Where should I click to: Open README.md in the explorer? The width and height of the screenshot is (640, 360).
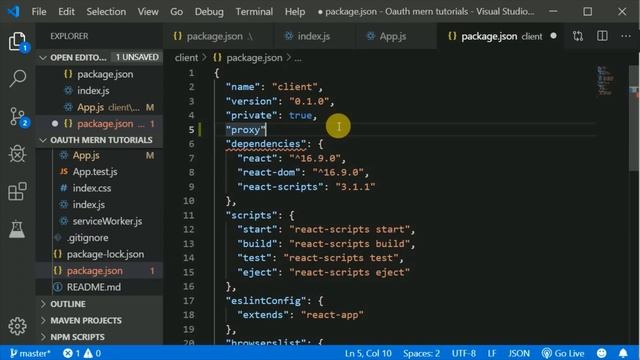(x=99, y=287)
